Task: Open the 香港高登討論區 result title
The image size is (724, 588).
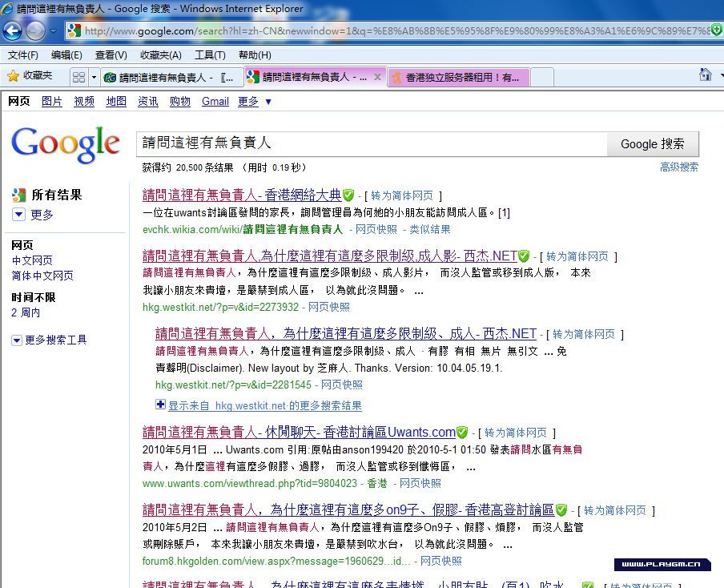Action: coord(348,509)
